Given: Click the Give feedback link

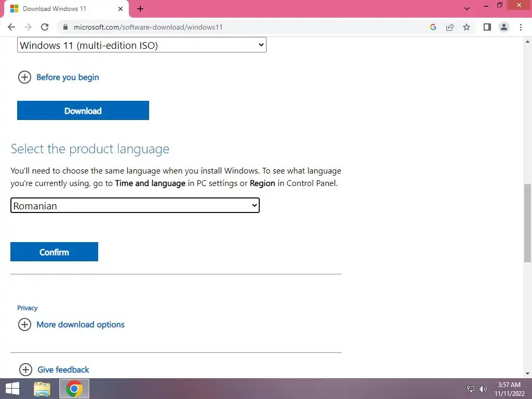Looking at the screenshot, I should (x=63, y=369).
